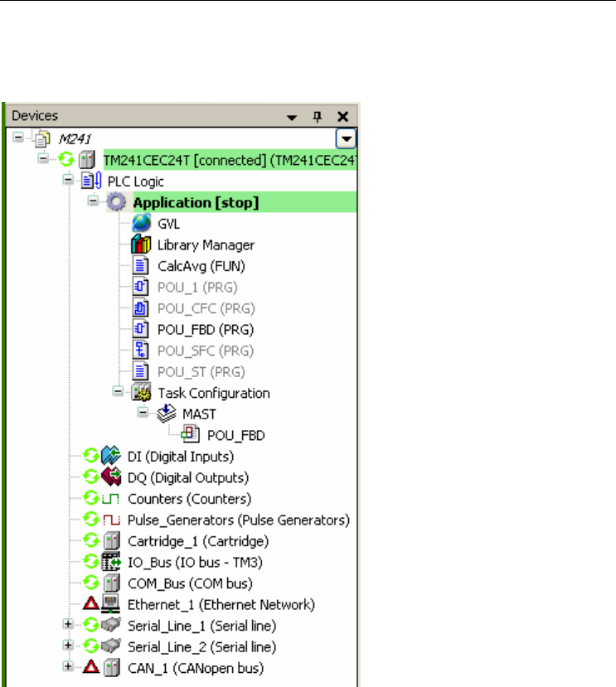616x687 pixels.
Task: Select 'Task Configuration' in the tree
Action: 214,394
